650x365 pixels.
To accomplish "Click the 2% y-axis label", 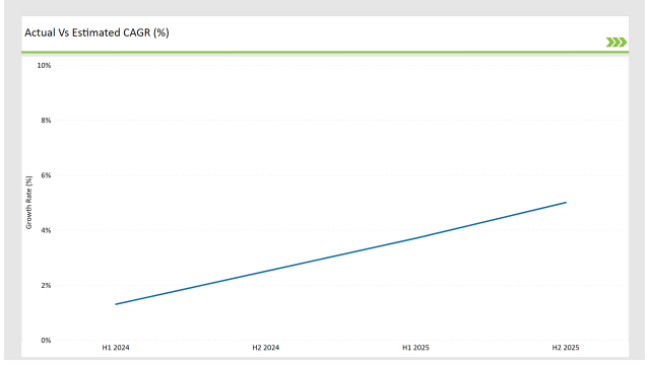I will 46,285.
